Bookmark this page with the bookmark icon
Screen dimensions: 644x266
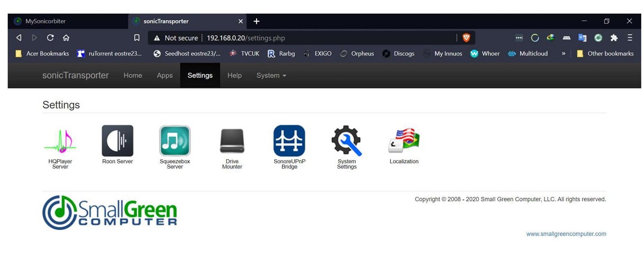[137, 38]
